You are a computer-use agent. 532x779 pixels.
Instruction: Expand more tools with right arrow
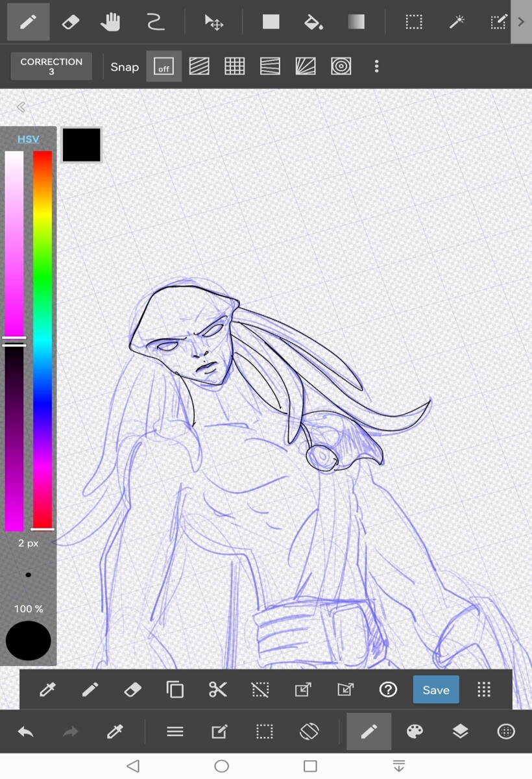click(521, 22)
